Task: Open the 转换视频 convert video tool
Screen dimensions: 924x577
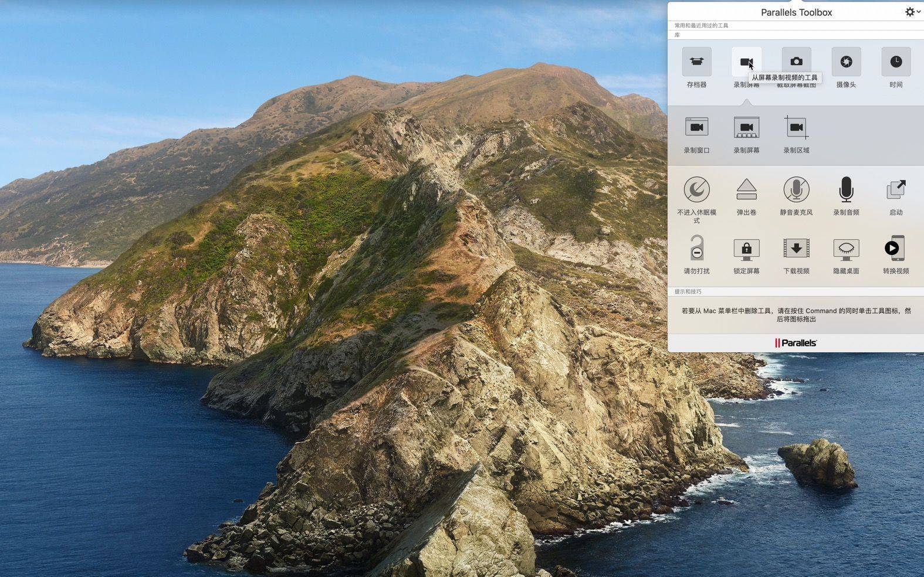Action: [896, 249]
